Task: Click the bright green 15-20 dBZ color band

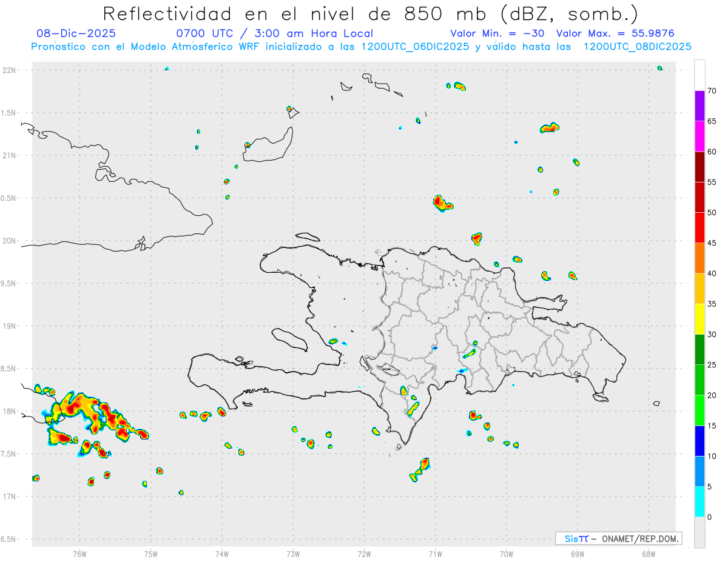Action: (x=699, y=410)
